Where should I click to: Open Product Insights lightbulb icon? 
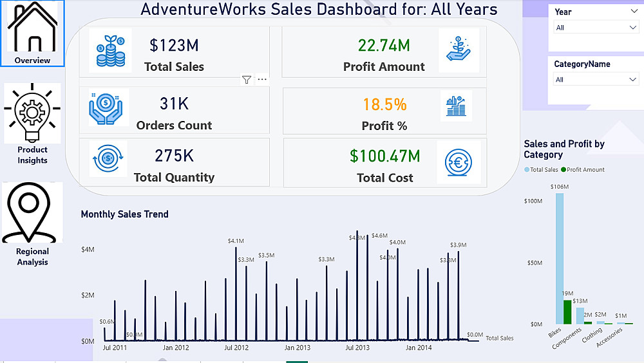pyautogui.click(x=32, y=113)
